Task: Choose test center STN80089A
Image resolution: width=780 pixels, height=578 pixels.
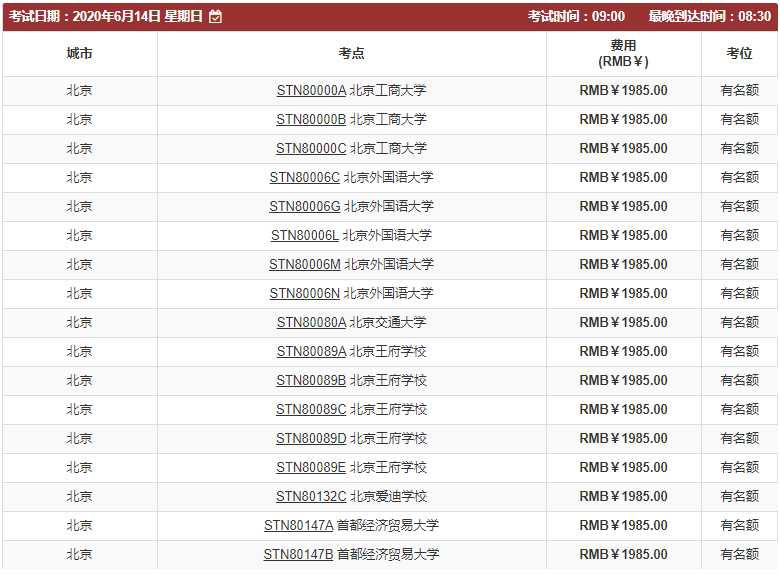Action: tap(311, 352)
